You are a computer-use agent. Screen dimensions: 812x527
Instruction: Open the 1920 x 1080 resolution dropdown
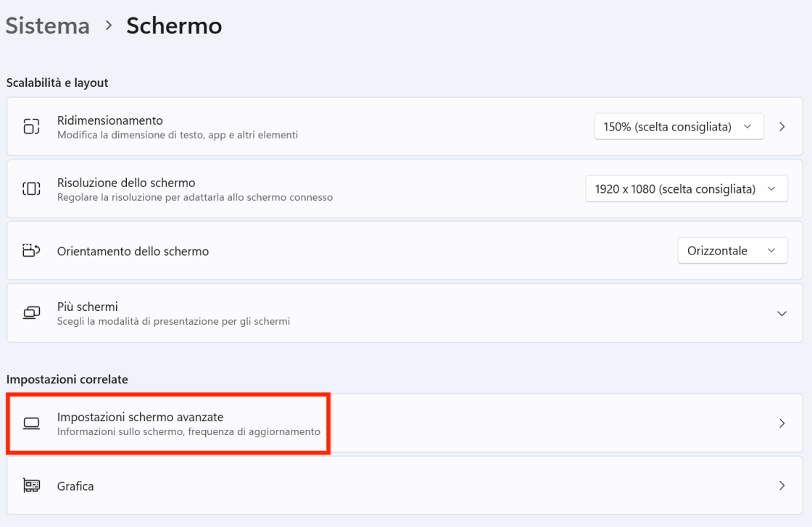tap(686, 188)
